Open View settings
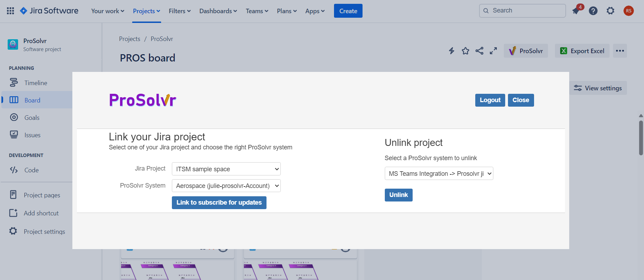The height and width of the screenshot is (280, 644). point(598,88)
